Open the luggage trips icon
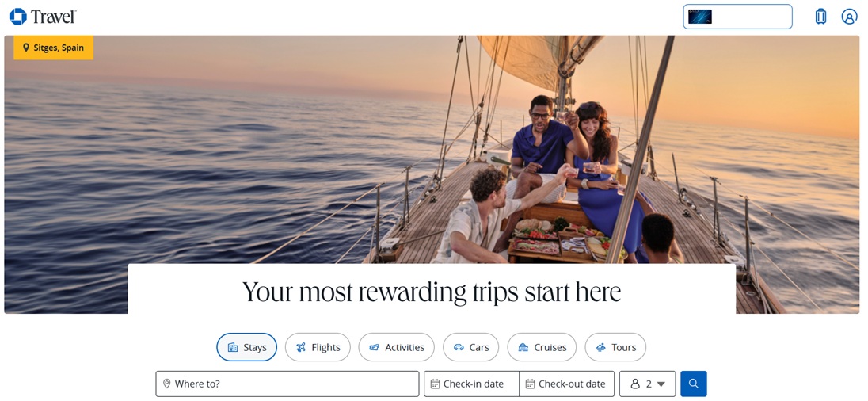The height and width of the screenshot is (401, 868). pos(820,17)
